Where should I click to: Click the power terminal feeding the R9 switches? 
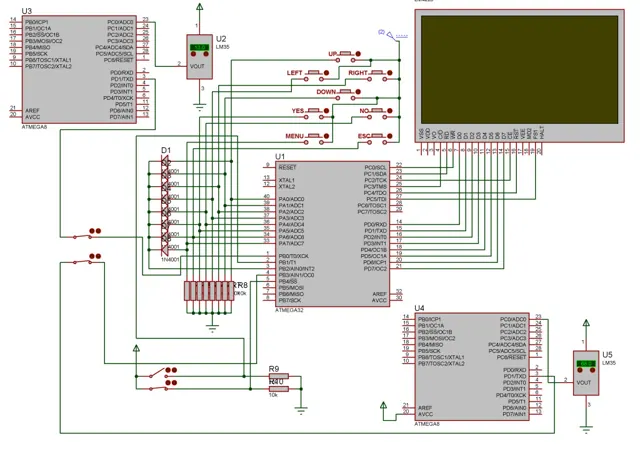(136, 348)
